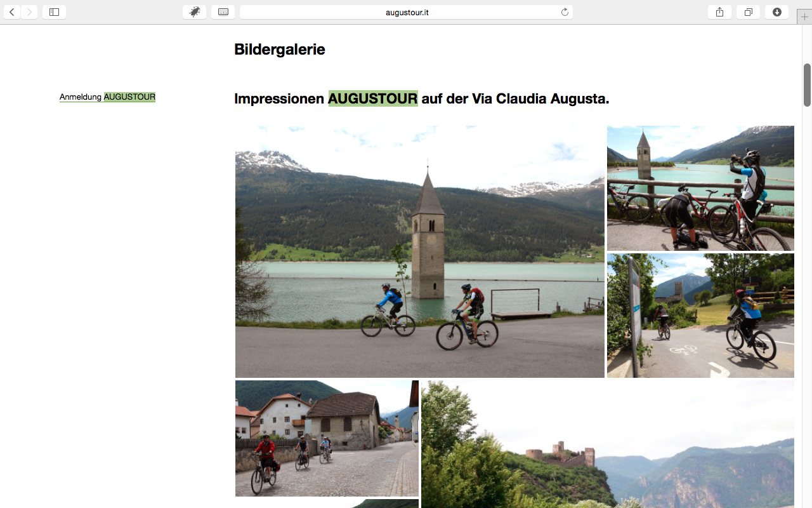Click the vertical page scrollbar thumb
Viewport: 812px width, 508px height.
point(807,85)
